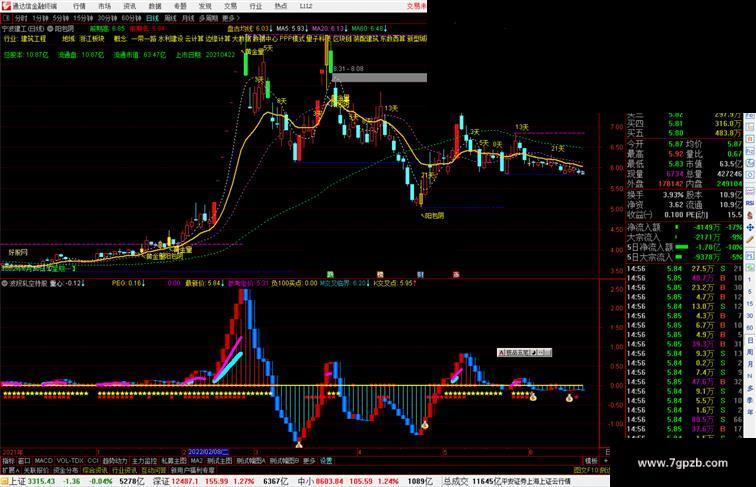Open the 交易 menu

pyautogui.click(x=230, y=6)
